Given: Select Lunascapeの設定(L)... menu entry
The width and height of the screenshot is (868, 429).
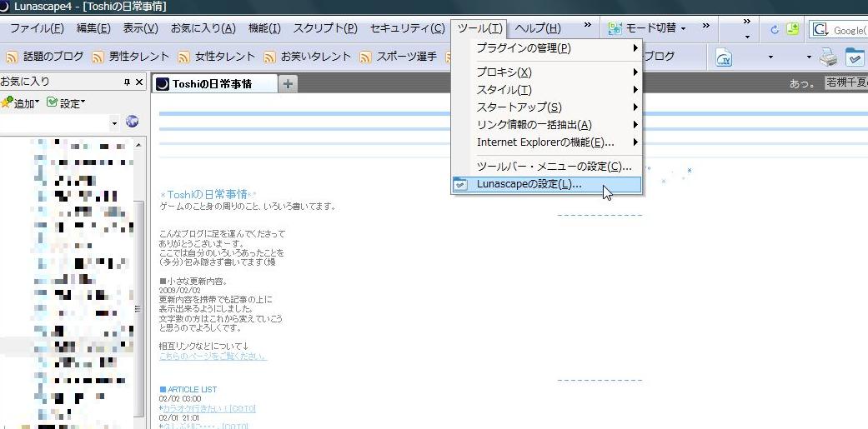Looking at the screenshot, I should coord(546,185).
